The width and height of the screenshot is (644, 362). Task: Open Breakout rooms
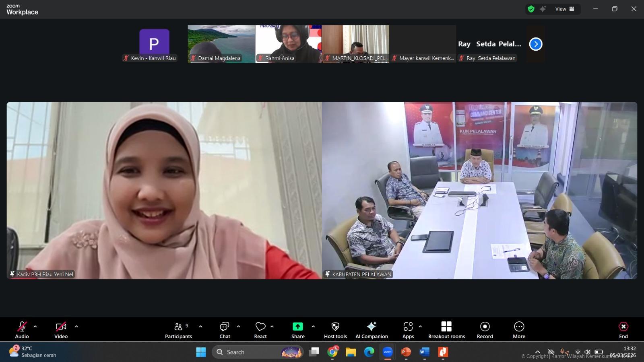coord(446,330)
